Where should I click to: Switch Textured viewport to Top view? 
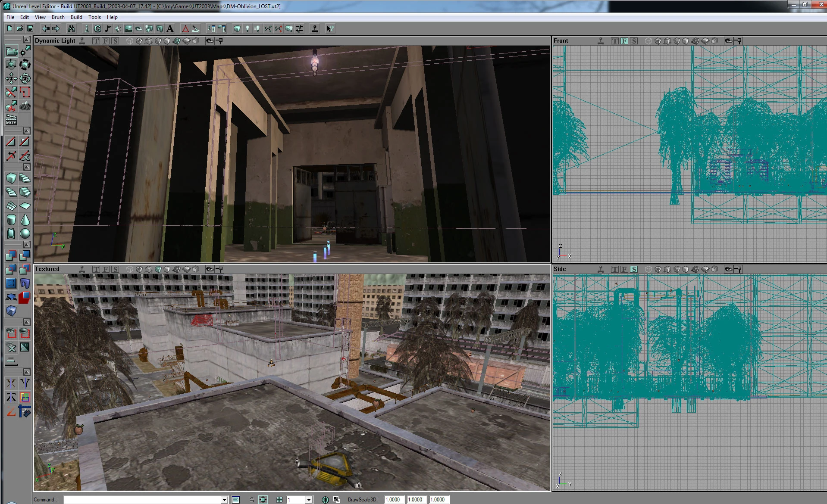tap(96, 269)
